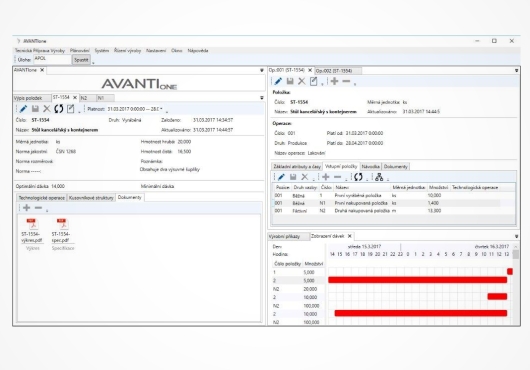Open the Dokumenty tab in the operation panel
The image size is (530, 370).
396,167
